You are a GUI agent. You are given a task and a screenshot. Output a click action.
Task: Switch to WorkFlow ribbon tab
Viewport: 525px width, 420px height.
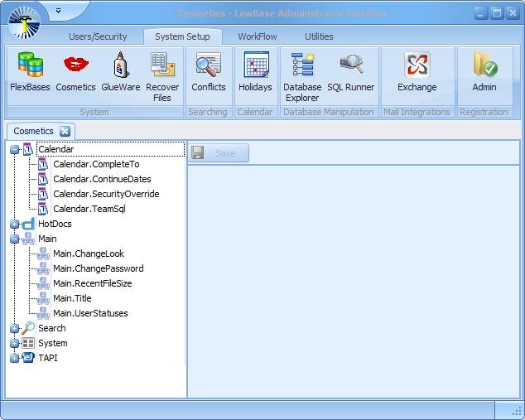click(x=258, y=36)
